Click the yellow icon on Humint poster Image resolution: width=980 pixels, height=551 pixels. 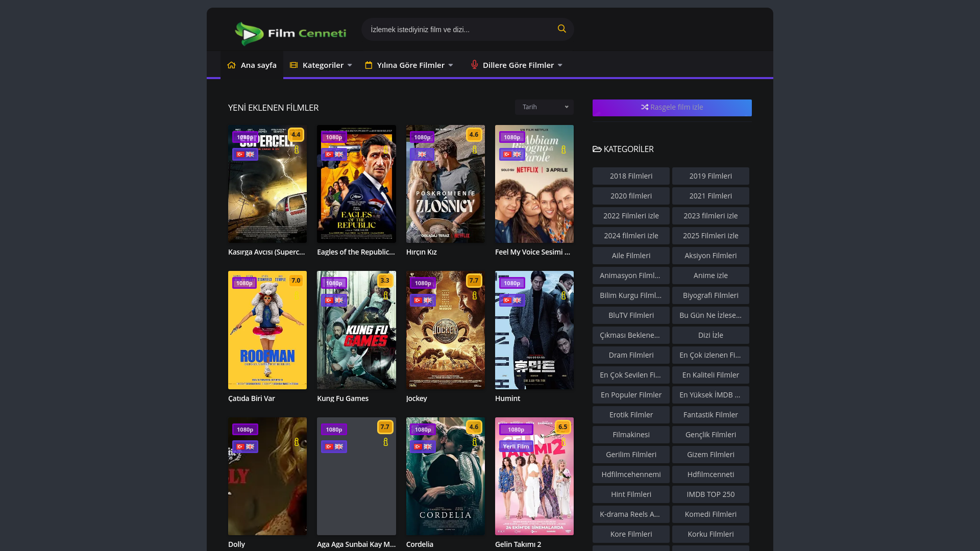pyautogui.click(x=563, y=295)
